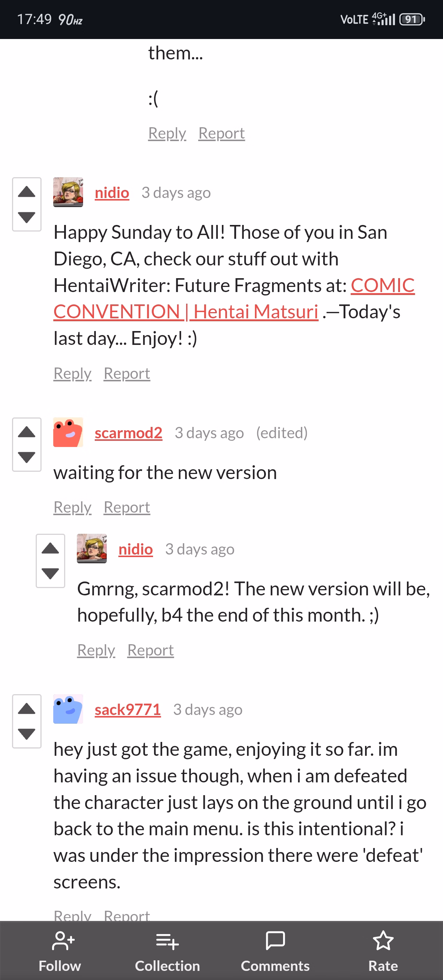Upvote nidio's reply to scarmod2
The height and width of the screenshot is (980, 443).
[50, 548]
